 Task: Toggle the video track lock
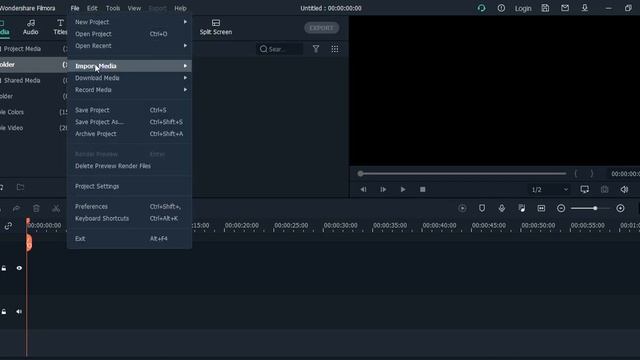click(x=4, y=268)
